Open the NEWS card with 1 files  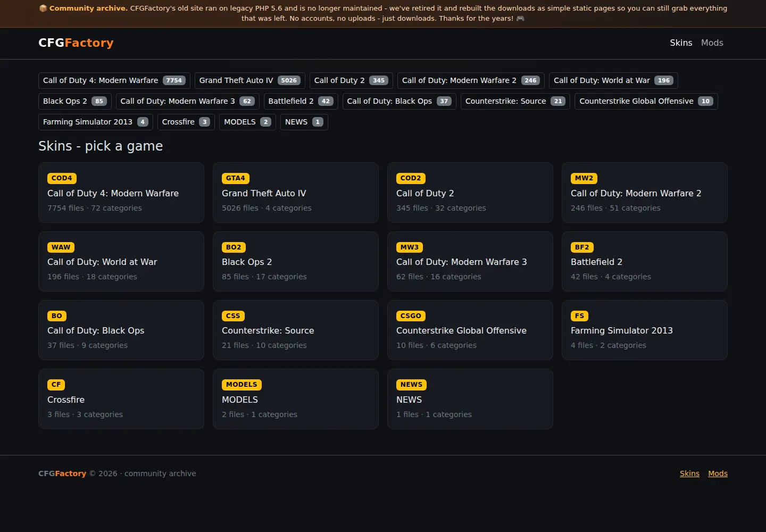[x=470, y=399]
